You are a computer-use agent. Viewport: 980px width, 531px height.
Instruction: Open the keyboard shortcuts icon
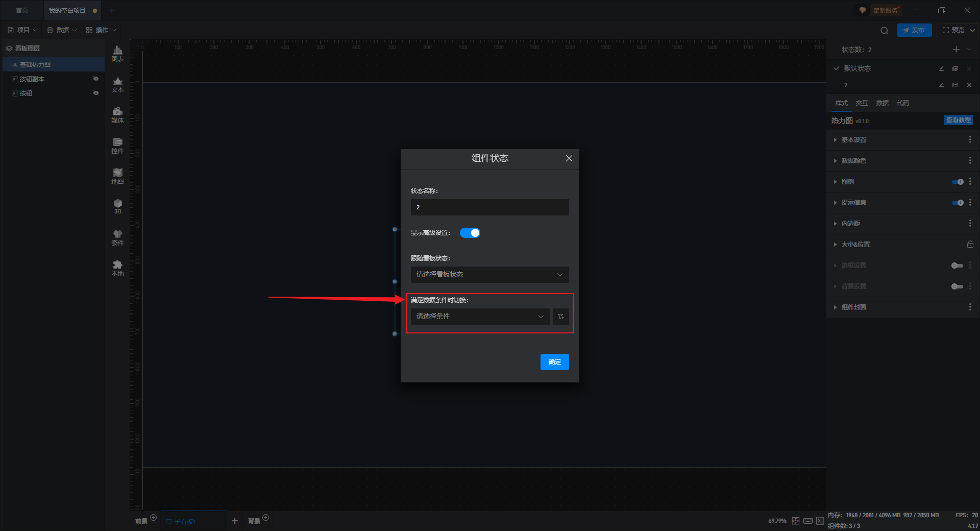(808, 521)
